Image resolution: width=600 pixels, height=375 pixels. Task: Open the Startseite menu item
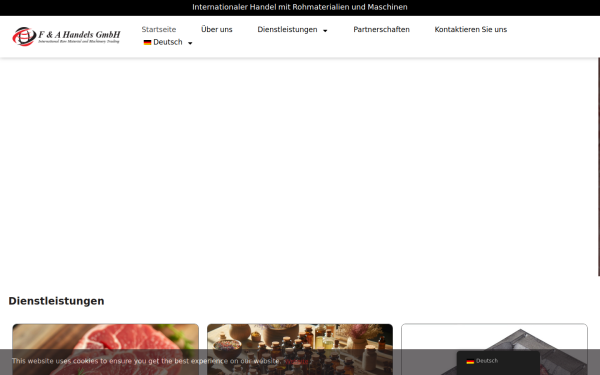(159, 29)
